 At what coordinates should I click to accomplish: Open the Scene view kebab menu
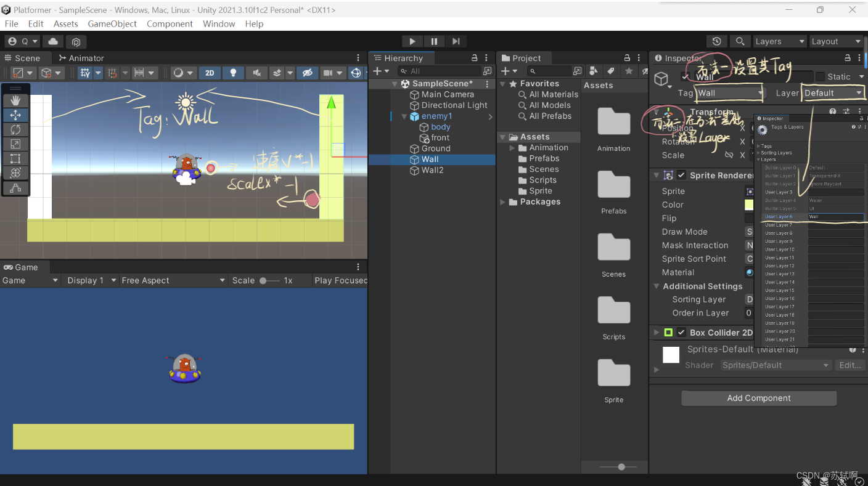[x=359, y=58]
